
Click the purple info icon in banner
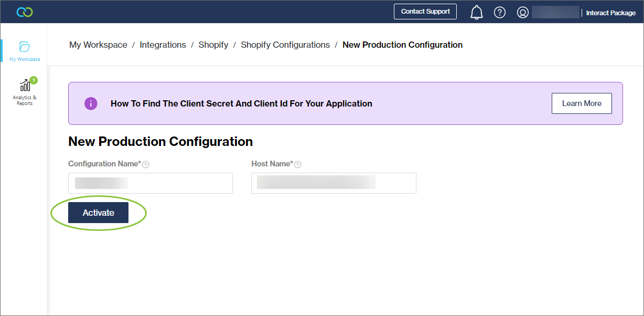click(91, 103)
